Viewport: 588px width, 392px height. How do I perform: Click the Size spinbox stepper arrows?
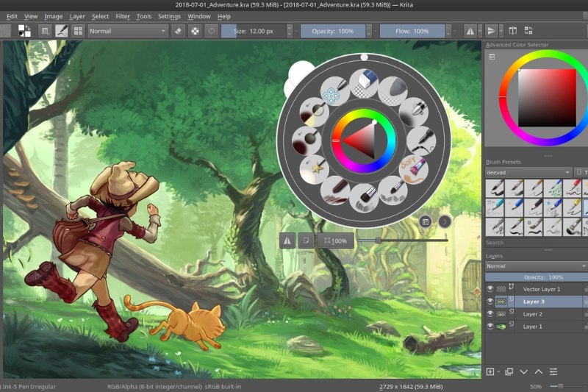click(289, 31)
